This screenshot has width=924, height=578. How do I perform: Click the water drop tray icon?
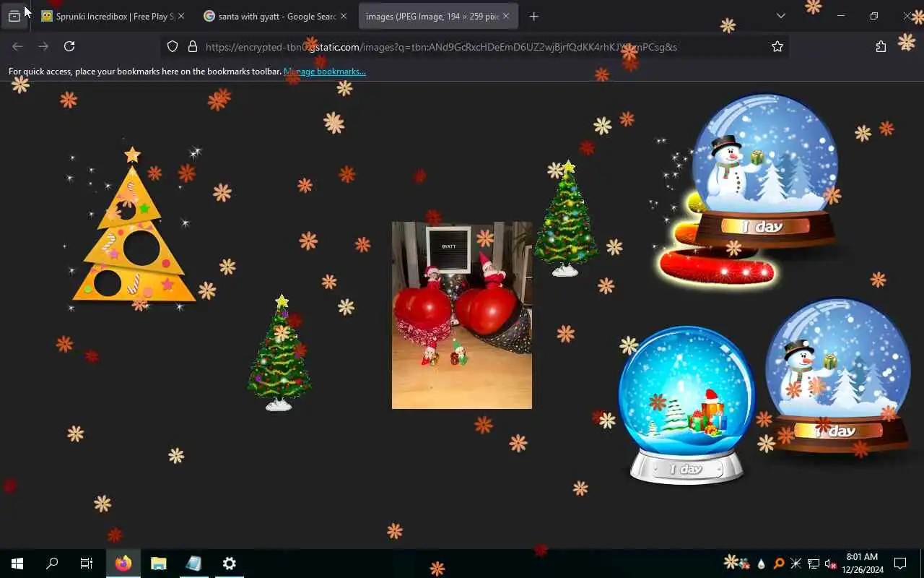click(x=762, y=564)
